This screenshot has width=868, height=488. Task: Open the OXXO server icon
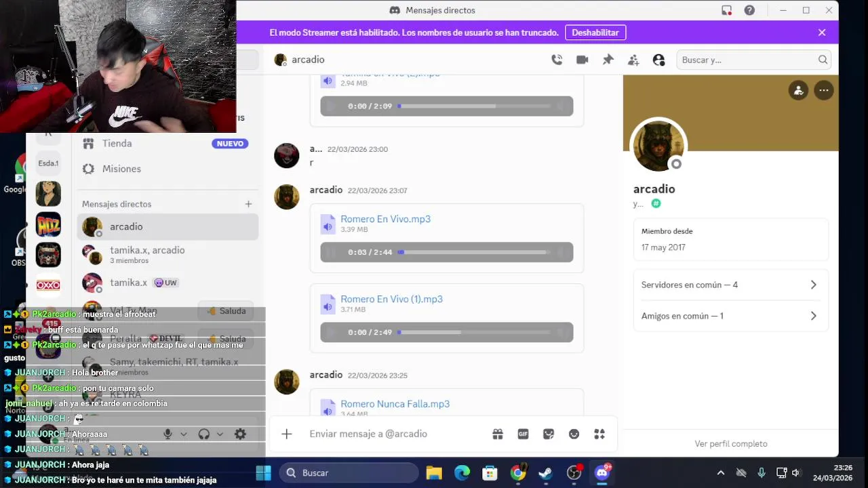[x=48, y=285]
